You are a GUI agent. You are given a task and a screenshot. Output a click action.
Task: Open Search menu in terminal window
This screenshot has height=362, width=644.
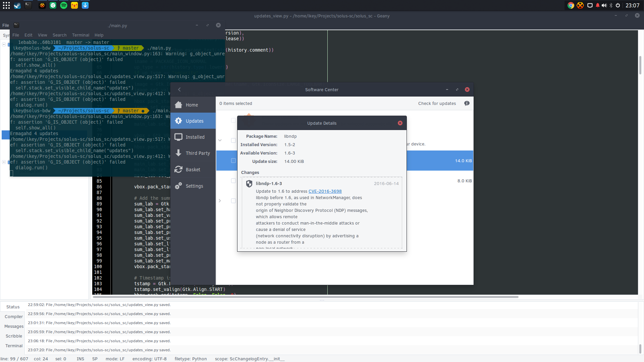(x=59, y=35)
